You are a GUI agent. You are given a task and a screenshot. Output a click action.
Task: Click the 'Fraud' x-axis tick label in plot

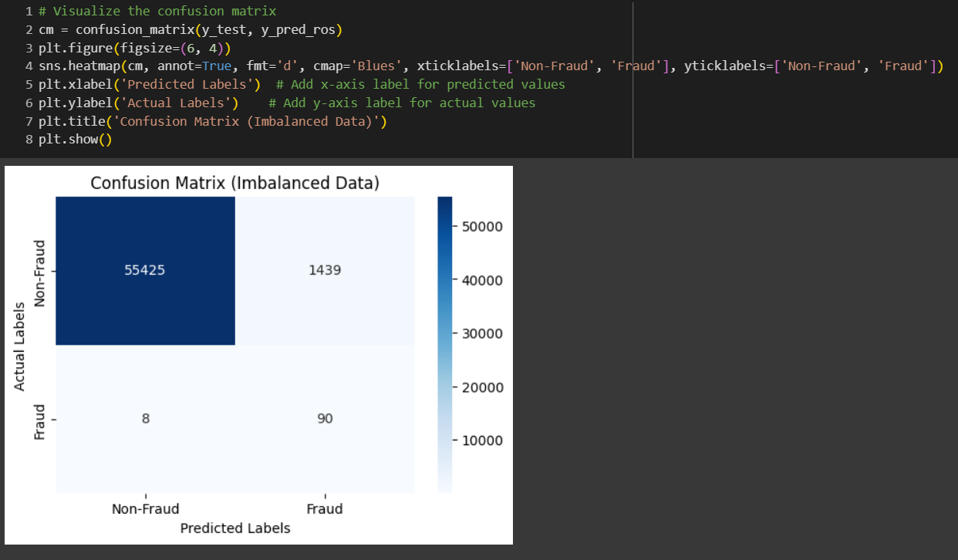tap(325, 509)
